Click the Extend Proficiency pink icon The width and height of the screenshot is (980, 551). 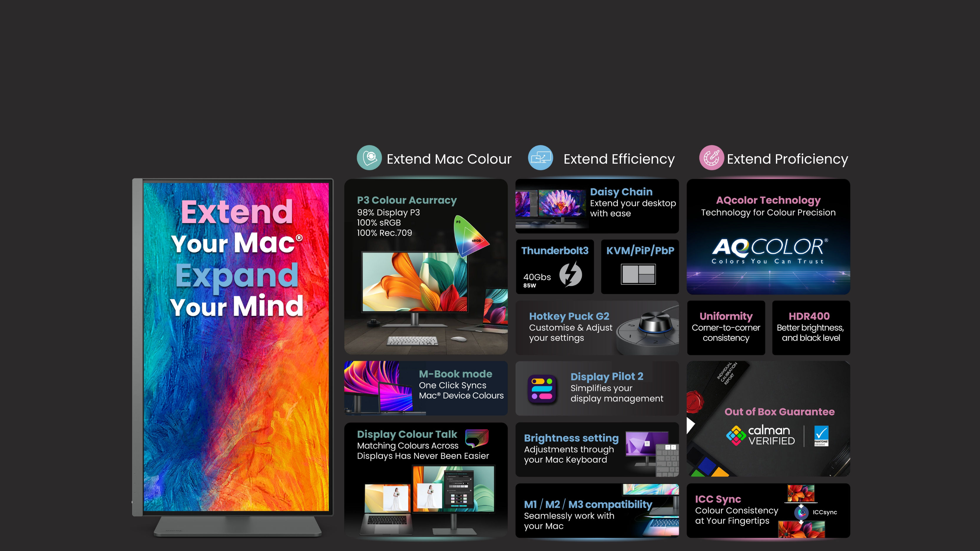[x=711, y=158]
